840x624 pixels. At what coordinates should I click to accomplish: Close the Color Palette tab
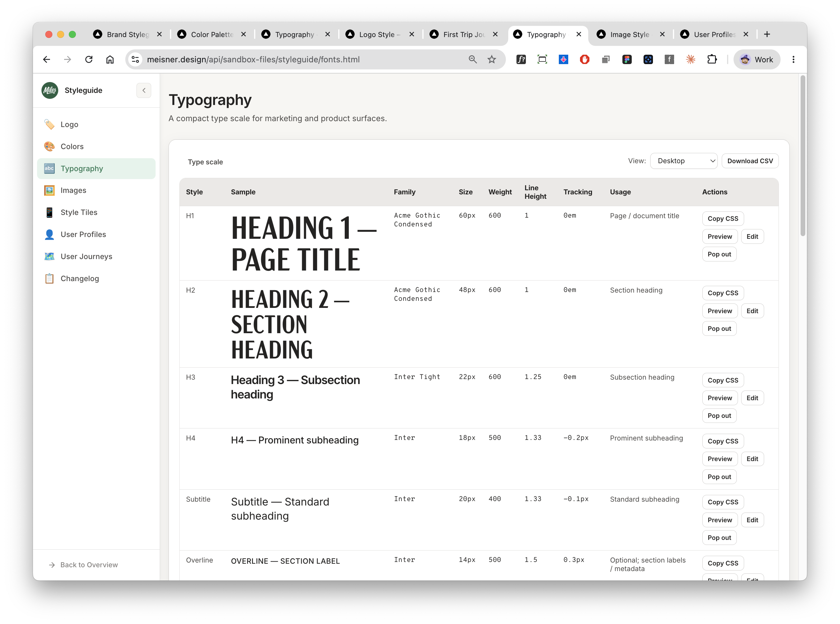point(244,34)
